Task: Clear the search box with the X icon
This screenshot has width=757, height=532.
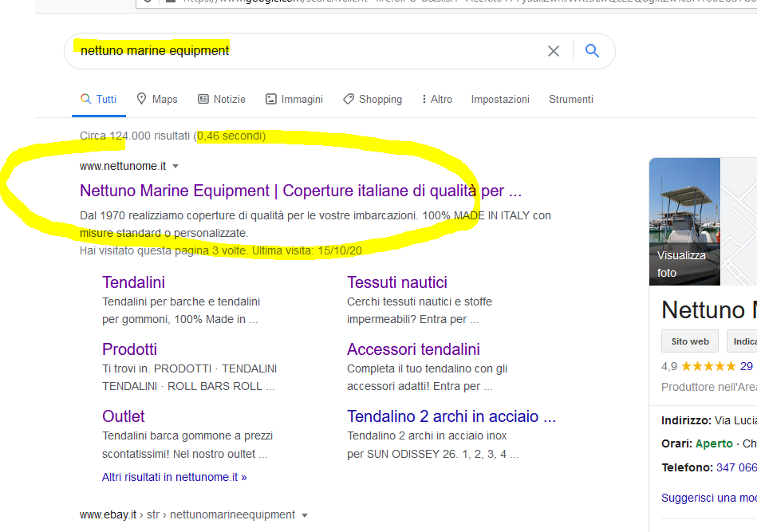Action: (554, 51)
